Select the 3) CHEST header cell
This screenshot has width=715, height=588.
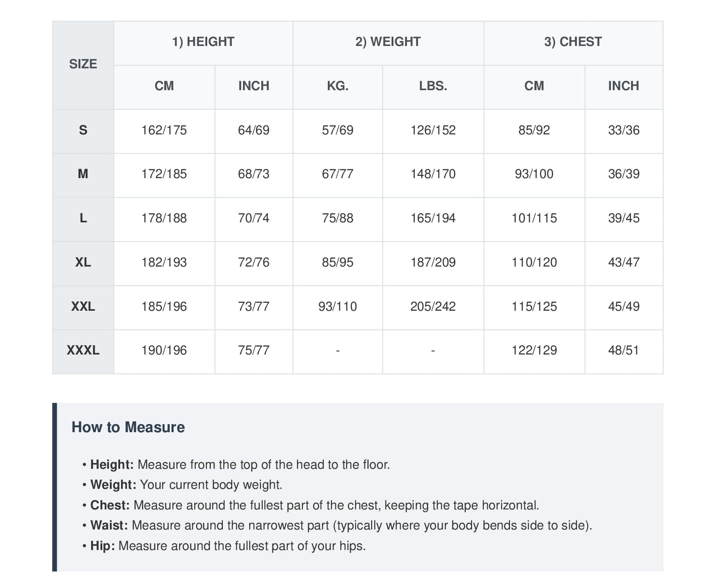(573, 43)
